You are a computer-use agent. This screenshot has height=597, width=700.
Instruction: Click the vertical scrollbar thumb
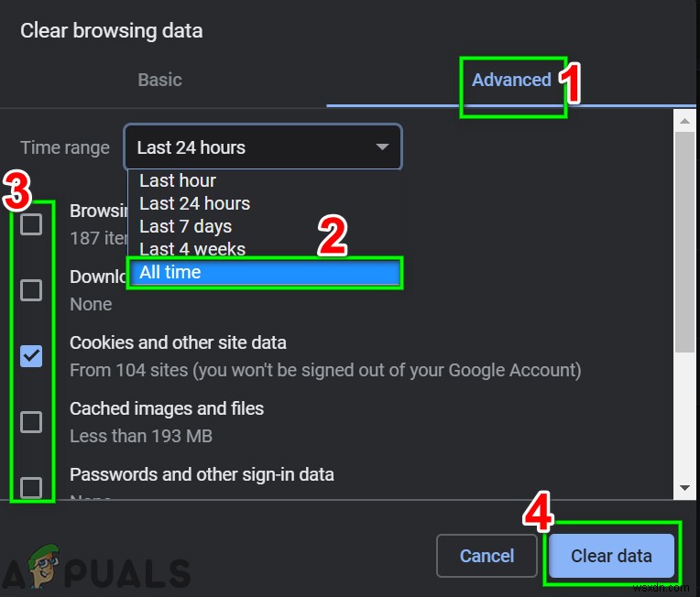pyautogui.click(x=684, y=238)
